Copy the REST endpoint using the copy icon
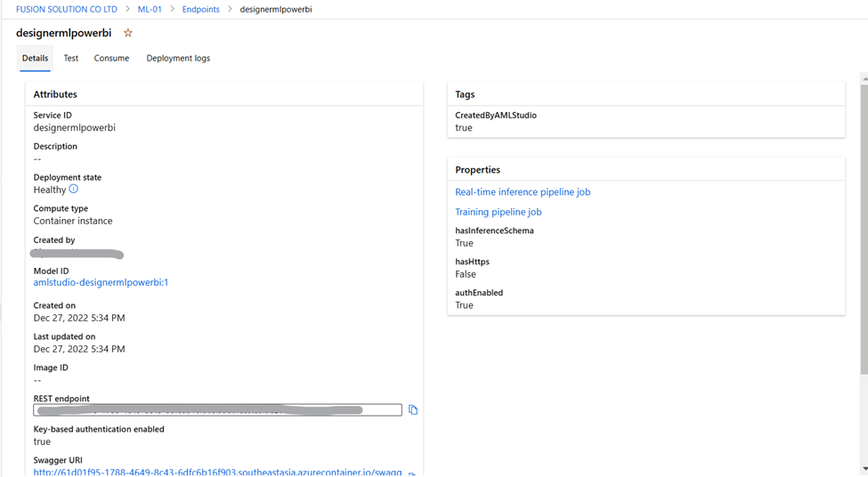Screen dimensions: 868x477 pos(413,409)
